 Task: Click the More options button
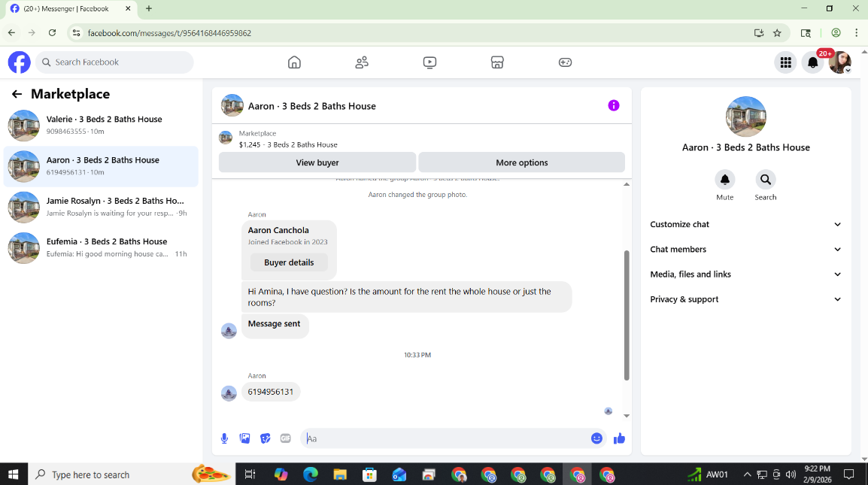[521, 162]
